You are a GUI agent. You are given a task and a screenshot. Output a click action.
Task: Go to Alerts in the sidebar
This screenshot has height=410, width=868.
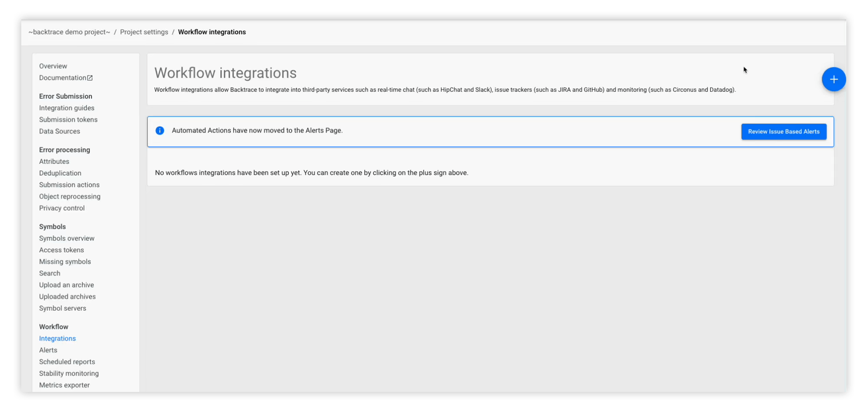(x=48, y=350)
